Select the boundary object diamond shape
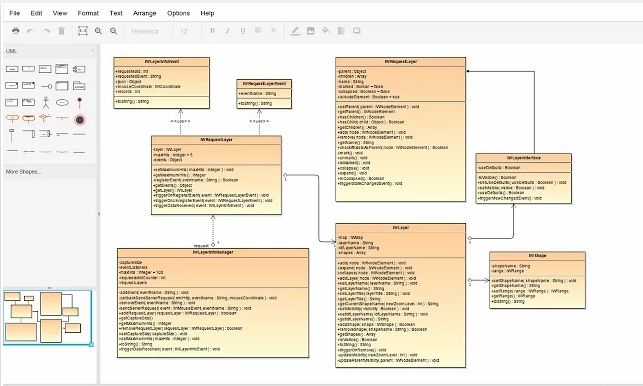The image size is (643, 386). tap(45, 118)
